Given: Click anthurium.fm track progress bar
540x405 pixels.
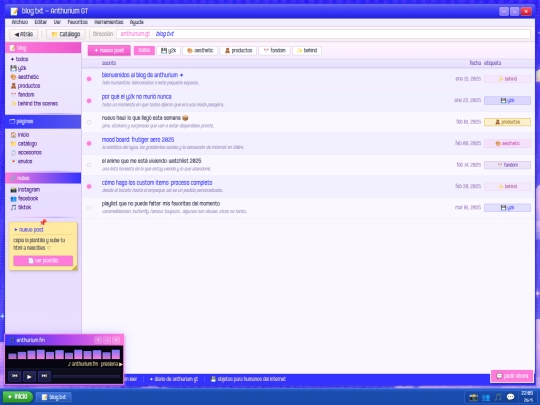Looking at the screenshot, I should point(86,376).
